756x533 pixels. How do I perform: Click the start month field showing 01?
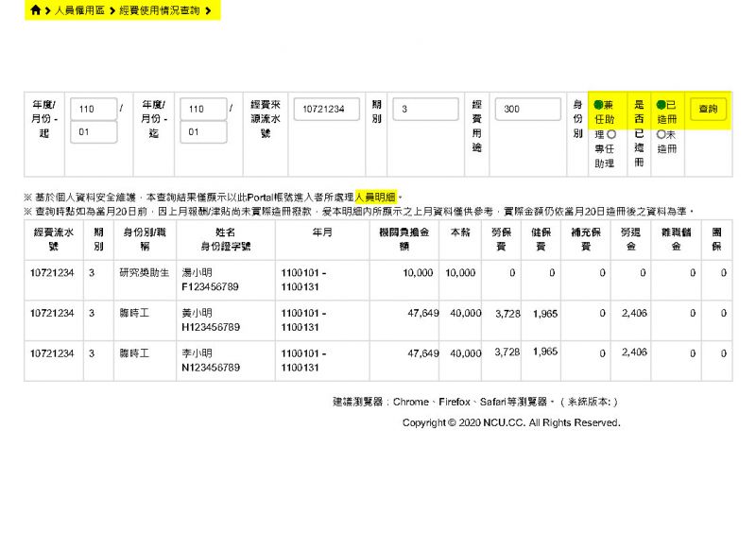[93, 132]
